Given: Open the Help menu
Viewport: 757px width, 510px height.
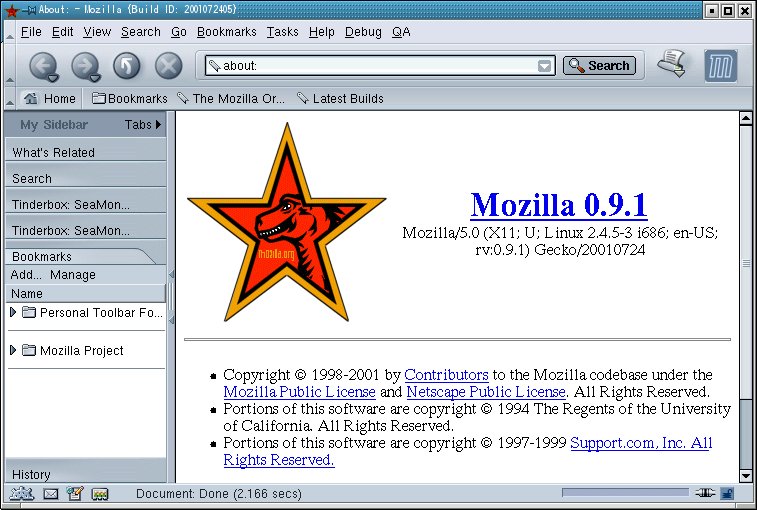Looking at the screenshot, I should (322, 32).
